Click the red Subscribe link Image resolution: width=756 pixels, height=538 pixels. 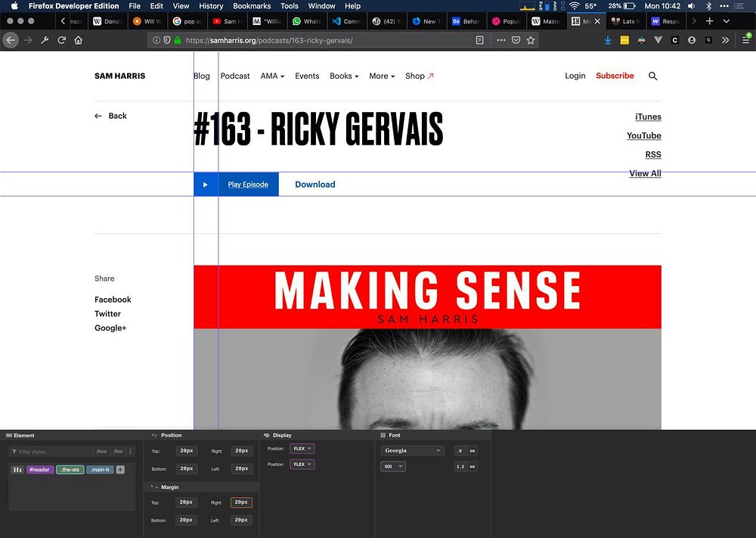pyautogui.click(x=615, y=76)
